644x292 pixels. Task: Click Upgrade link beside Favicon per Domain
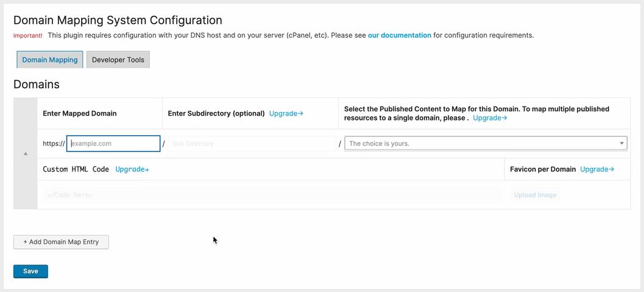[596, 169]
